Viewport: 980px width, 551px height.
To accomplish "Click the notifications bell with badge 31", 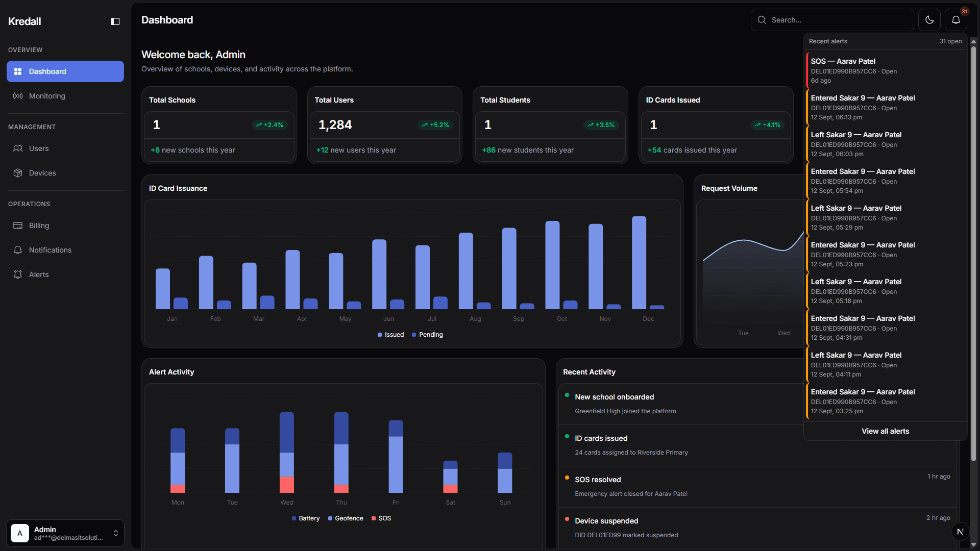I will click(956, 20).
